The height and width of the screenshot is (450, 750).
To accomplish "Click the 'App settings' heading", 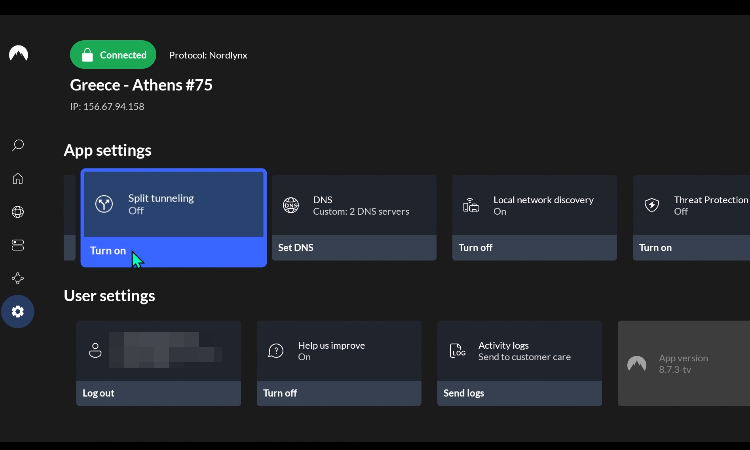I will (108, 150).
